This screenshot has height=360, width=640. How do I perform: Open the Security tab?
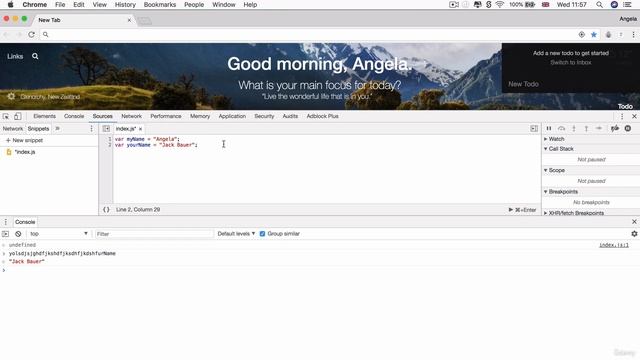click(x=264, y=116)
